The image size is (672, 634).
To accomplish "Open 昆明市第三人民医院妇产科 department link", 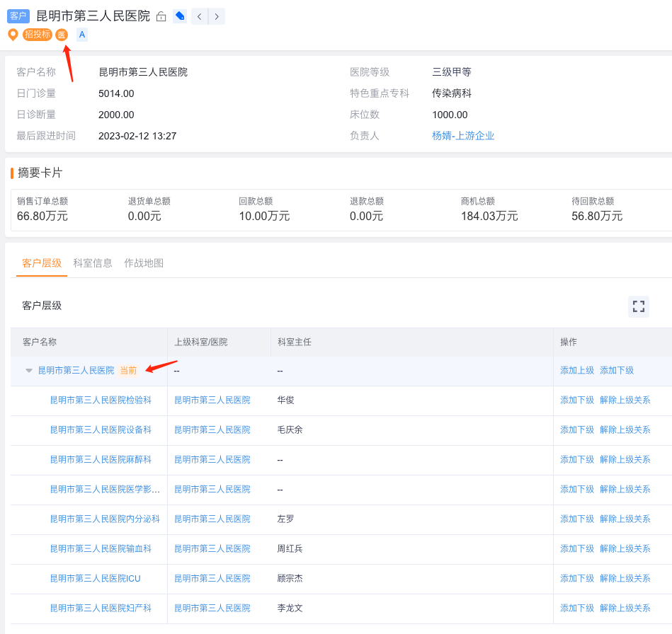I will coord(101,609).
